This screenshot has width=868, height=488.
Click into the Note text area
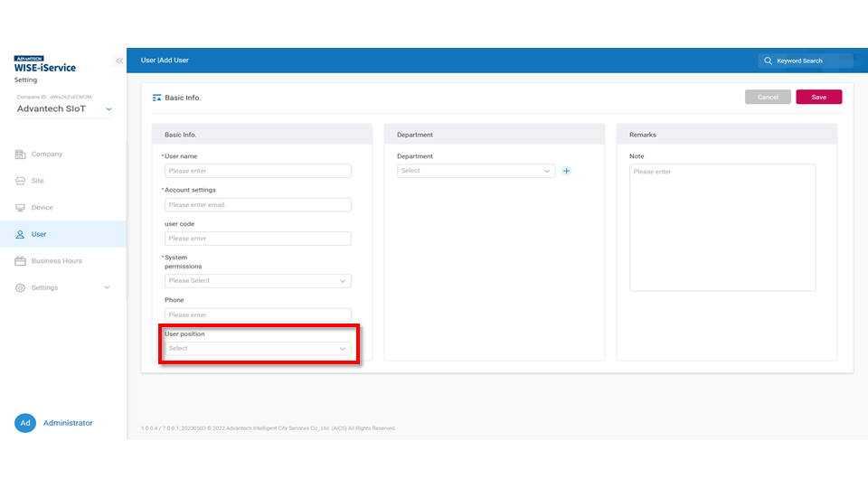(722, 227)
